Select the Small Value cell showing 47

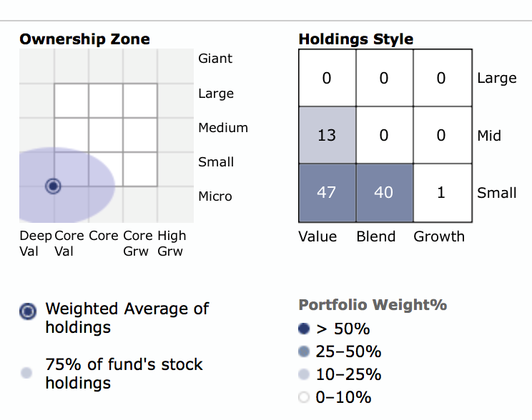pos(327,193)
